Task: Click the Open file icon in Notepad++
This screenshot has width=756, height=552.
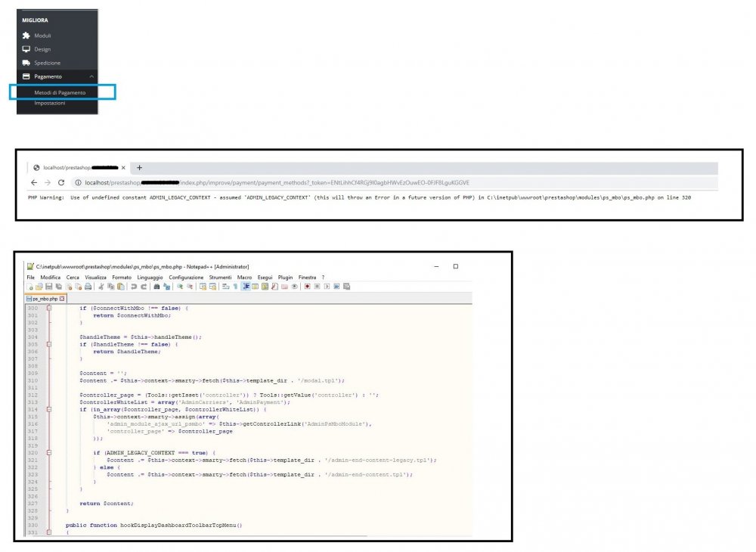Action: click(x=39, y=287)
